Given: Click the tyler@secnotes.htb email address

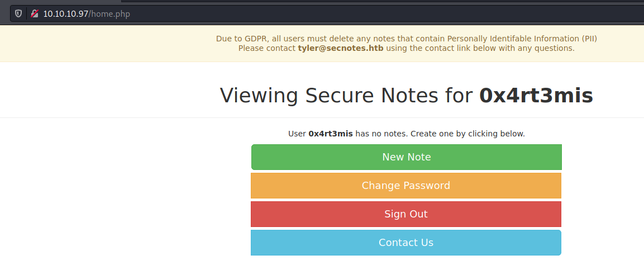Looking at the screenshot, I should 341,48.
